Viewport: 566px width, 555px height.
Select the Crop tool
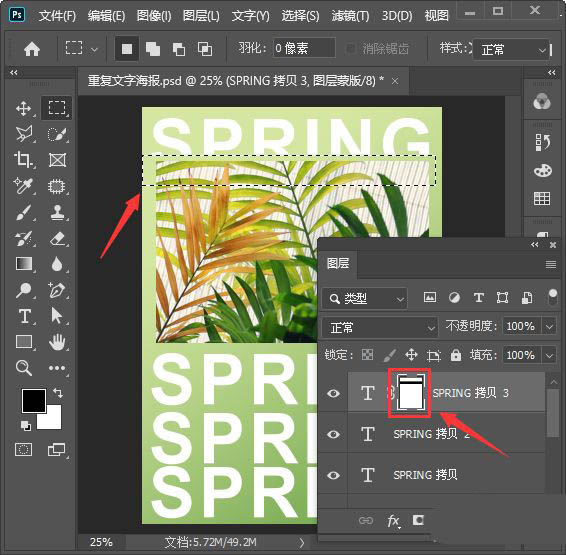(x=24, y=159)
